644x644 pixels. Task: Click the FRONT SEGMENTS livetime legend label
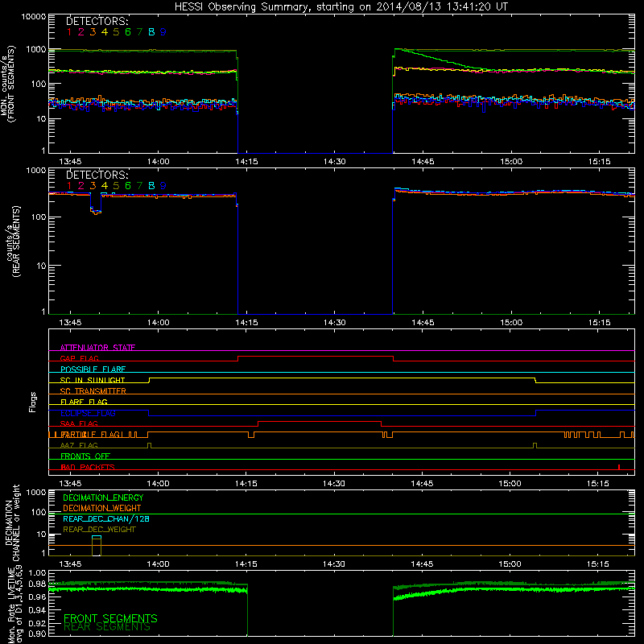tap(110, 618)
